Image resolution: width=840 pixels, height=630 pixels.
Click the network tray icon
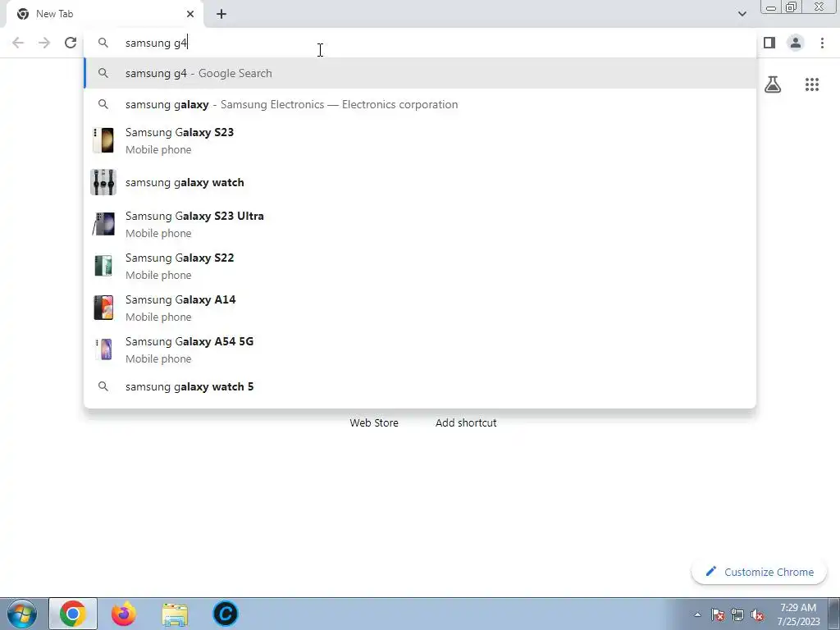click(737, 614)
